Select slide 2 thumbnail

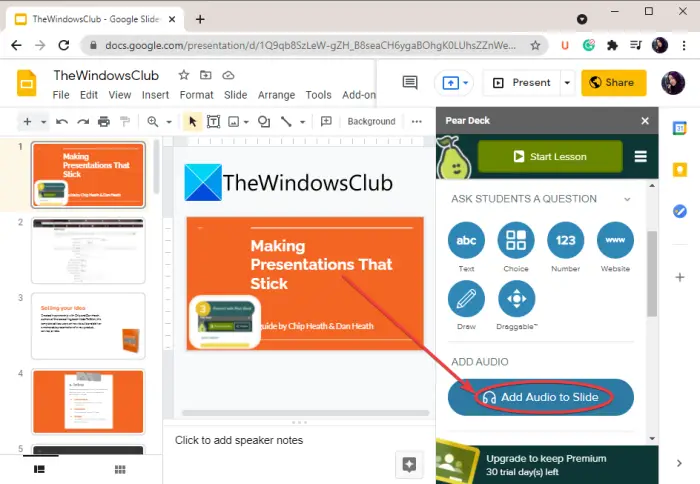pyautogui.click(x=88, y=250)
